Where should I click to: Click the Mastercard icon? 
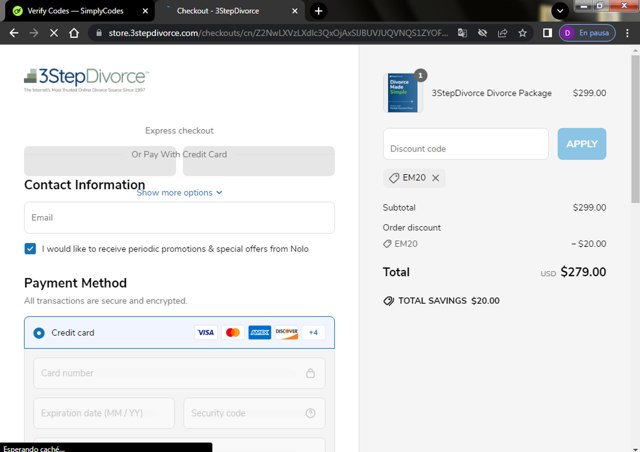pyautogui.click(x=233, y=332)
